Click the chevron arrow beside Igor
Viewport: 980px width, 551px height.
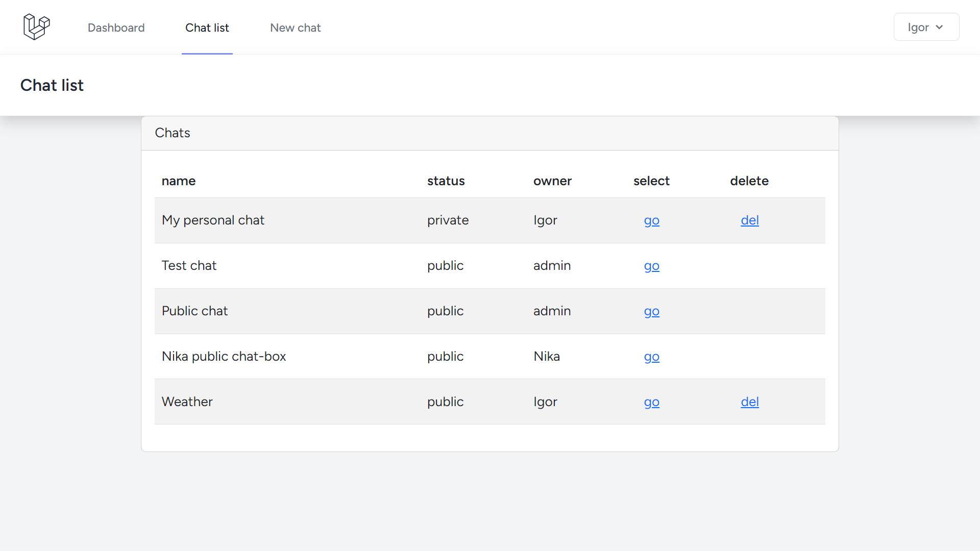coord(939,28)
